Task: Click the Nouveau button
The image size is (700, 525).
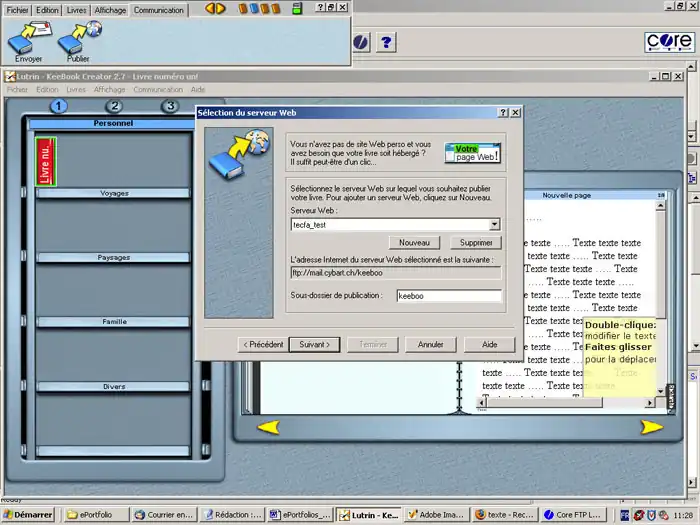Action: (414, 242)
